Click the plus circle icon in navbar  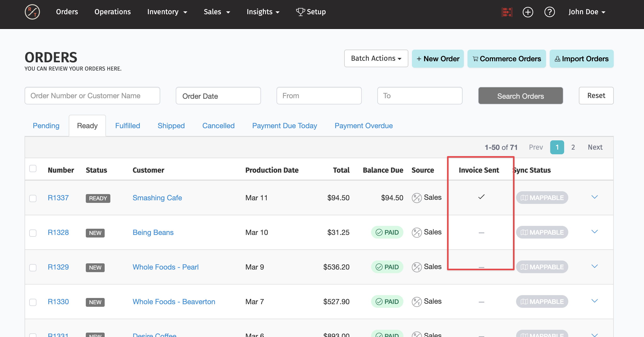coord(528,12)
